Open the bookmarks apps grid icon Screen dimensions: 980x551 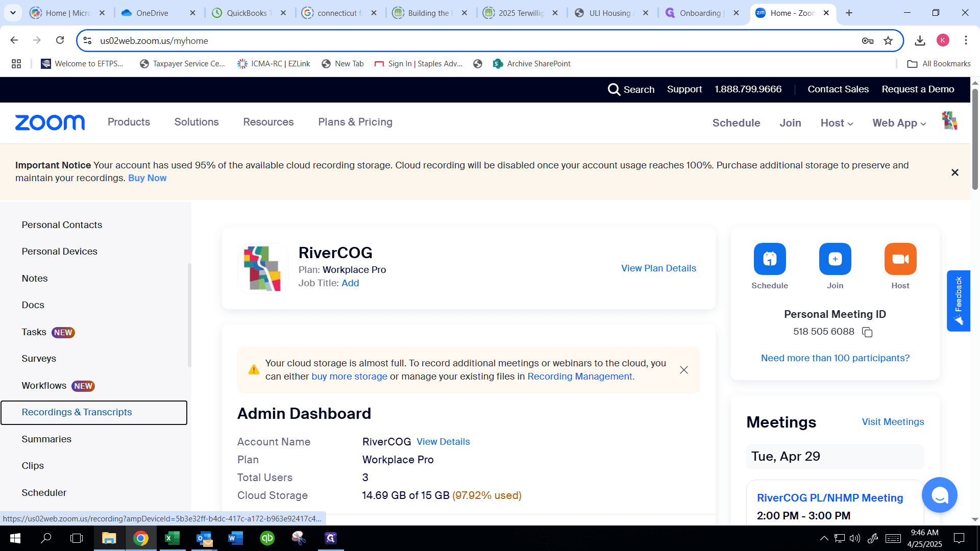[16, 64]
